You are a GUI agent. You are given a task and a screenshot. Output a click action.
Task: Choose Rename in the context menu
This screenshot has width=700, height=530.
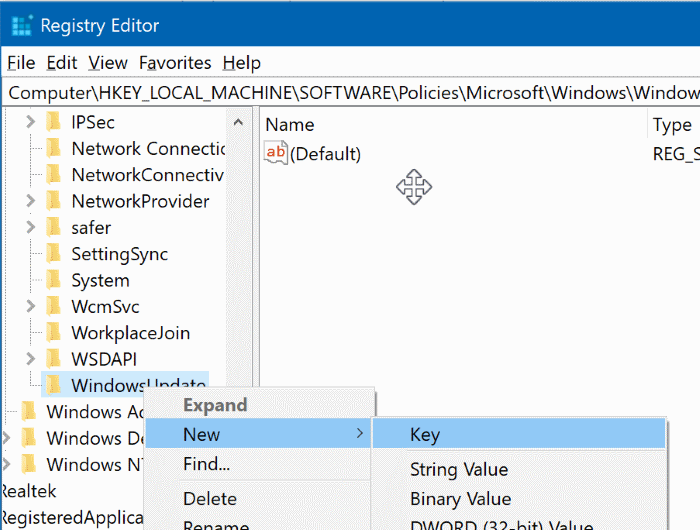216,525
